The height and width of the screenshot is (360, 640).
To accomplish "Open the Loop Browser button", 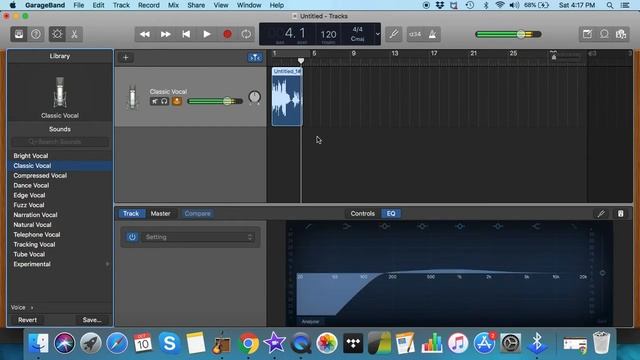I will tap(604, 34).
